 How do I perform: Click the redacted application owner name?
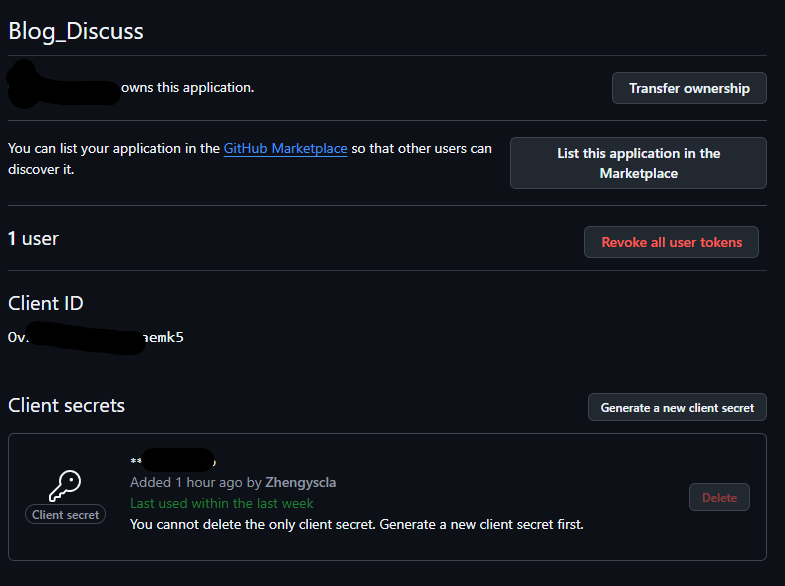(x=62, y=85)
